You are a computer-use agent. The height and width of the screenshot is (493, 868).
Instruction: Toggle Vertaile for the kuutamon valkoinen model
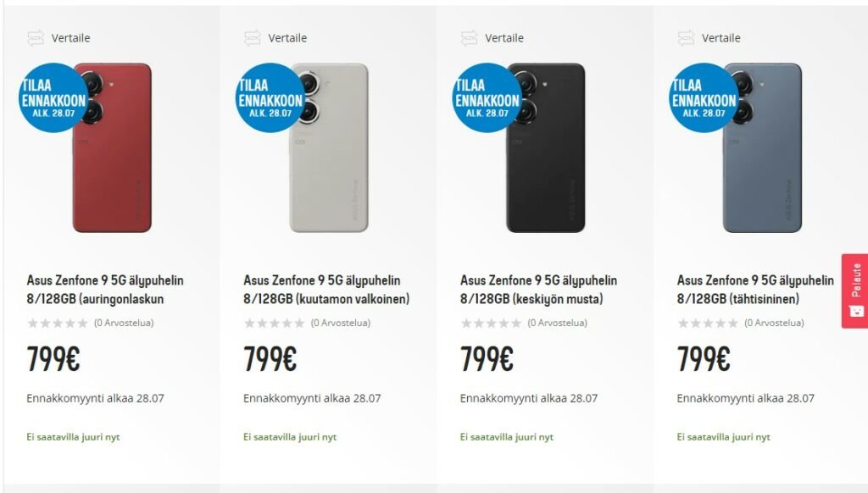287,38
